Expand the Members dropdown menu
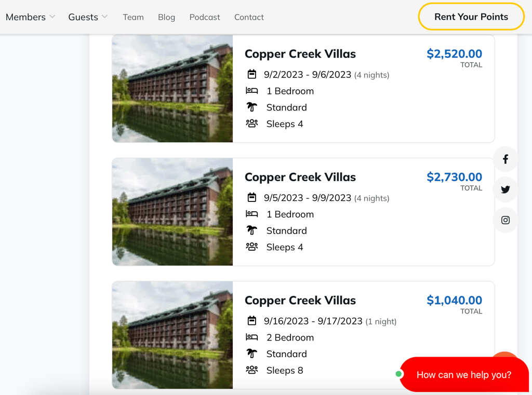This screenshot has height=395, width=532. tap(30, 17)
